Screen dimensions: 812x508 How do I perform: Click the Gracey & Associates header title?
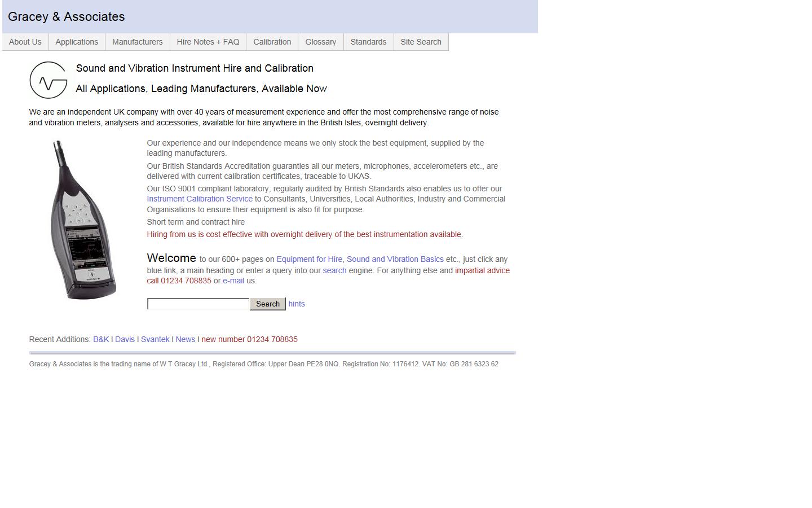tap(67, 17)
